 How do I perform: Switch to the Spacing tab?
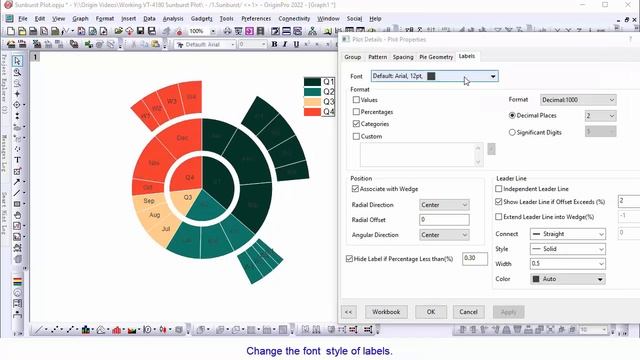(403, 57)
